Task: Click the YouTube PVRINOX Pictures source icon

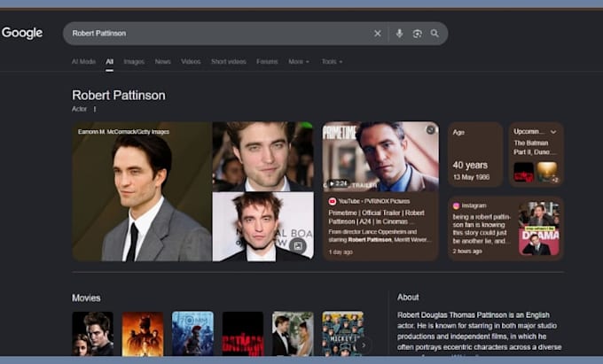Action: click(x=333, y=201)
